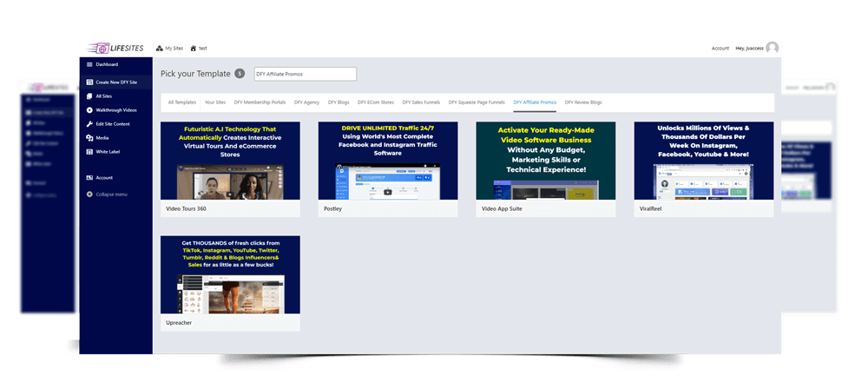Click the Postley title label

tap(332, 209)
